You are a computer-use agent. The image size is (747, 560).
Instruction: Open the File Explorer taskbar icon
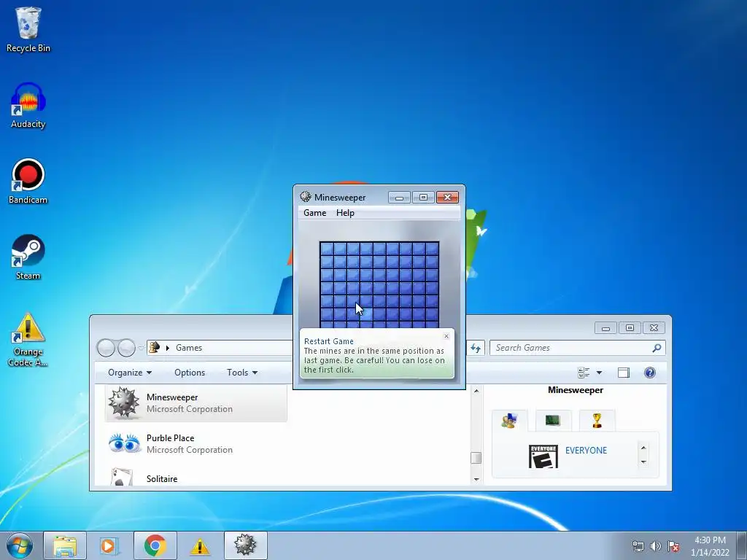pos(65,545)
